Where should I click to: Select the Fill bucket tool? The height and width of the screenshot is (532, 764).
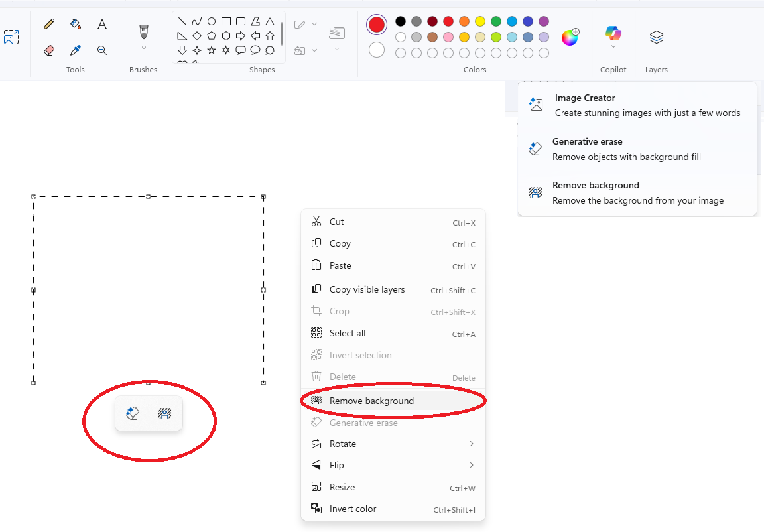click(76, 24)
